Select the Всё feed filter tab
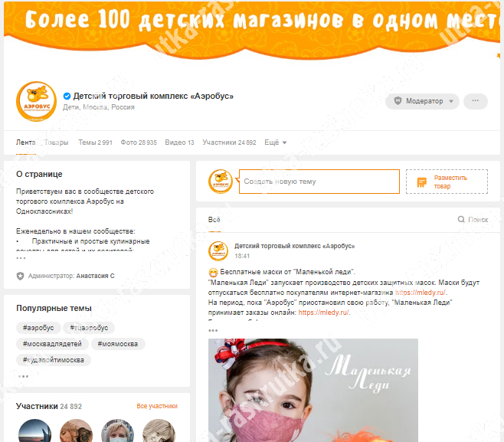The image size is (504, 442). 214,220
